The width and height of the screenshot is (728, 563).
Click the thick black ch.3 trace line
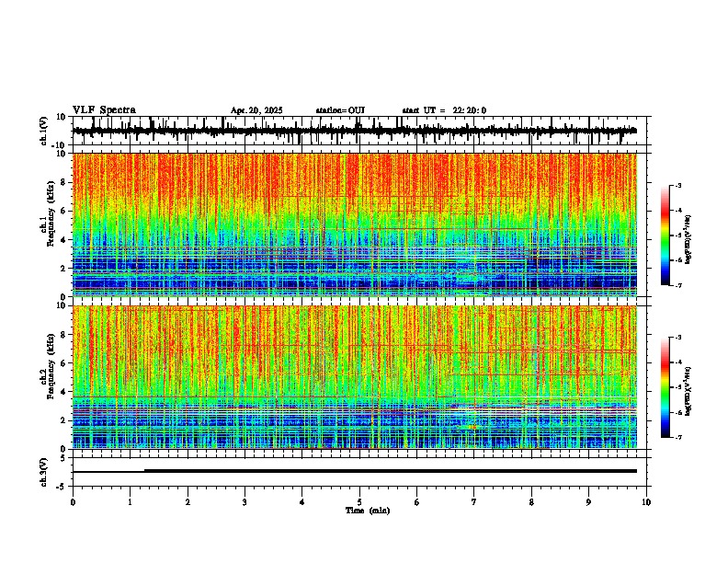click(x=390, y=471)
